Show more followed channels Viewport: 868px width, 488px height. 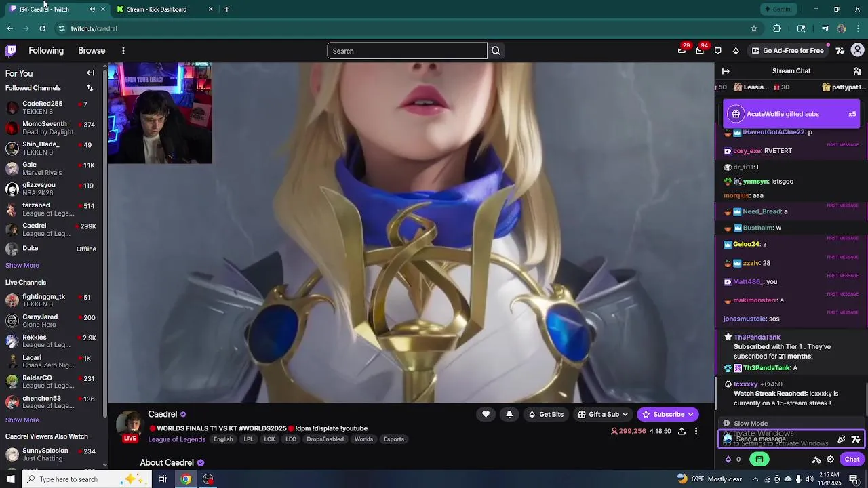22,266
